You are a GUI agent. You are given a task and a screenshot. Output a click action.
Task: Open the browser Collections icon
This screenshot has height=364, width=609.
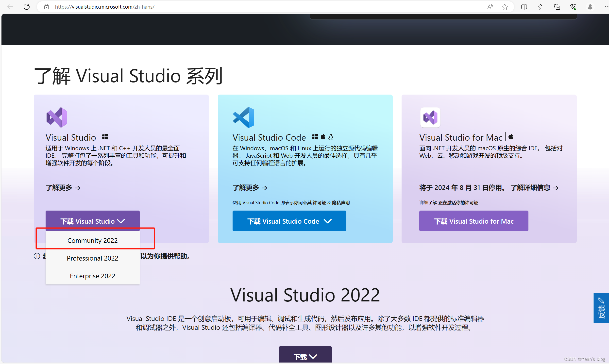[557, 7]
